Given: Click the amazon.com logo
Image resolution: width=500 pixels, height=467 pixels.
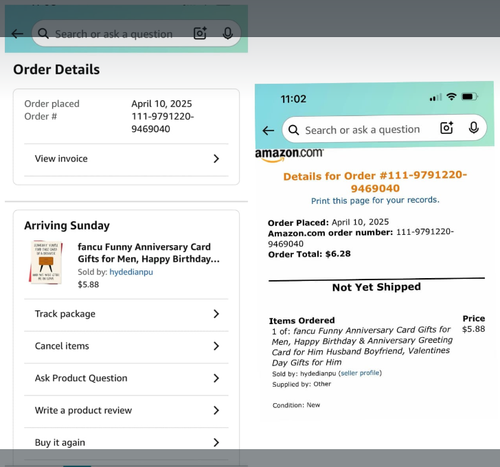Looking at the screenshot, I should tap(289, 155).
